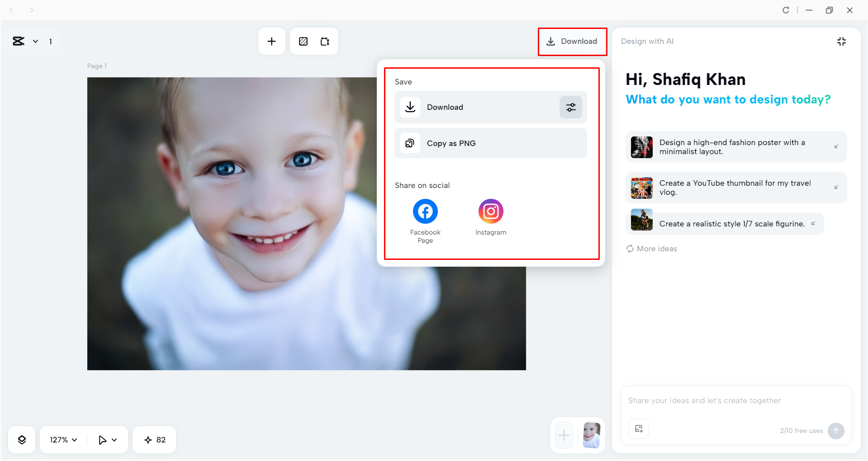Click More ideas to refresh suggestions
The image size is (868, 461).
point(652,249)
